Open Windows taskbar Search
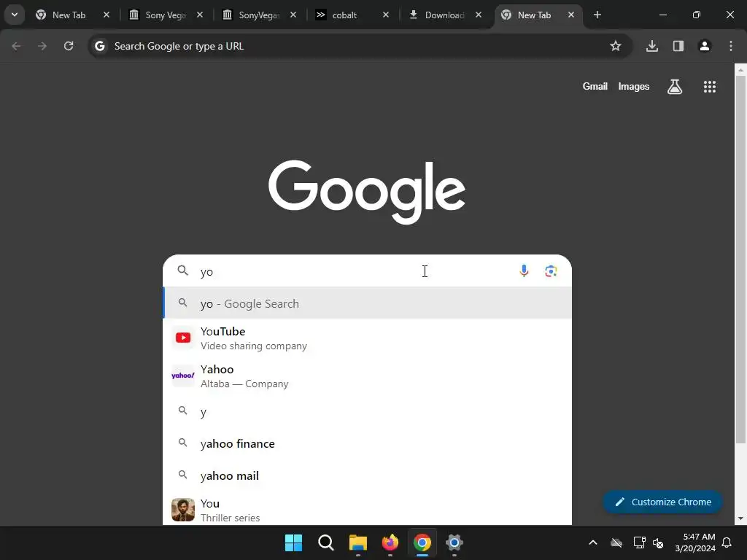This screenshot has height=560, width=747. pyautogui.click(x=326, y=542)
